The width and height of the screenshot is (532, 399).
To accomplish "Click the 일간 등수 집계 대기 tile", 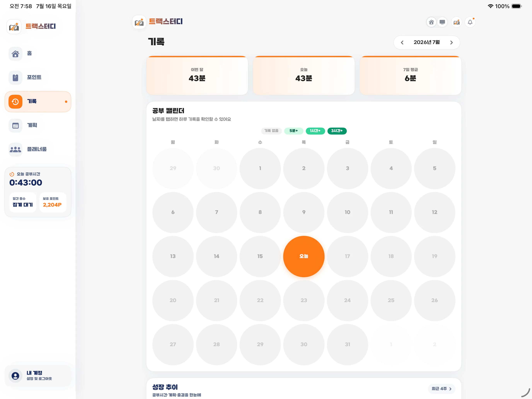I will pyautogui.click(x=23, y=202).
